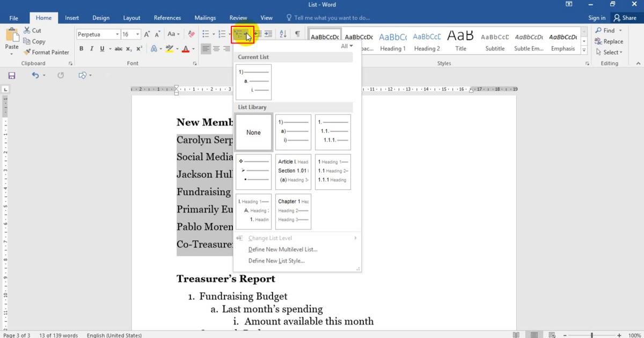This screenshot has width=644, height=338.
Task: Click the tab selector icon left of ruler
Action: pyautogui.click(x=5, y=89)
